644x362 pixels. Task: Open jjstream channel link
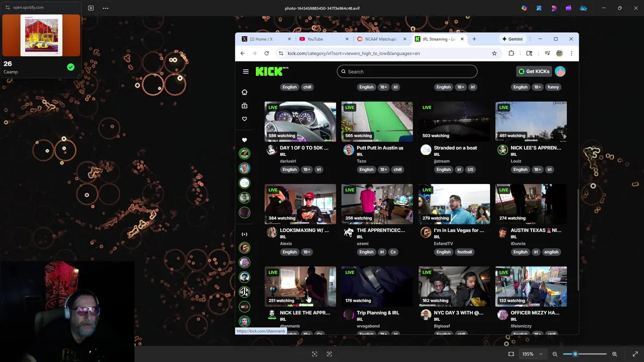(442, 161)
